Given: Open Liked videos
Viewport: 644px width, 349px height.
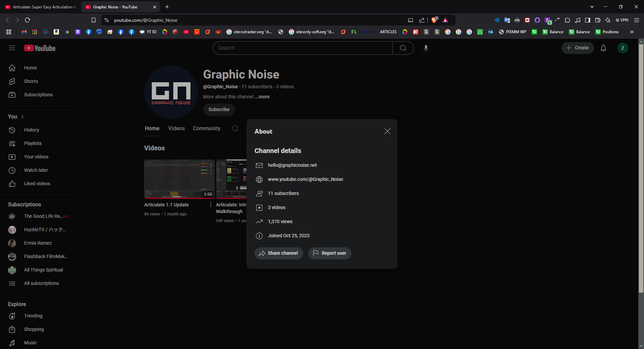Looking at the screenshot, I should tap(40, 184).
